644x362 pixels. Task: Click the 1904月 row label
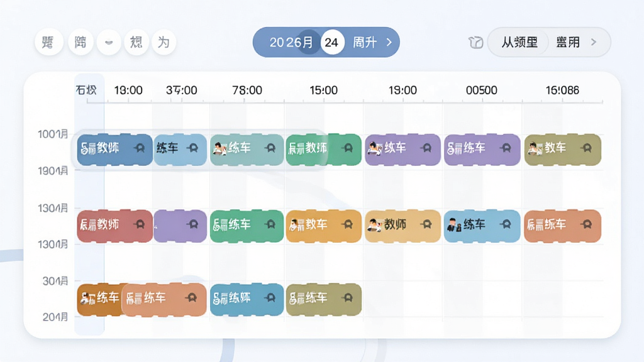[x=53, y=170]
